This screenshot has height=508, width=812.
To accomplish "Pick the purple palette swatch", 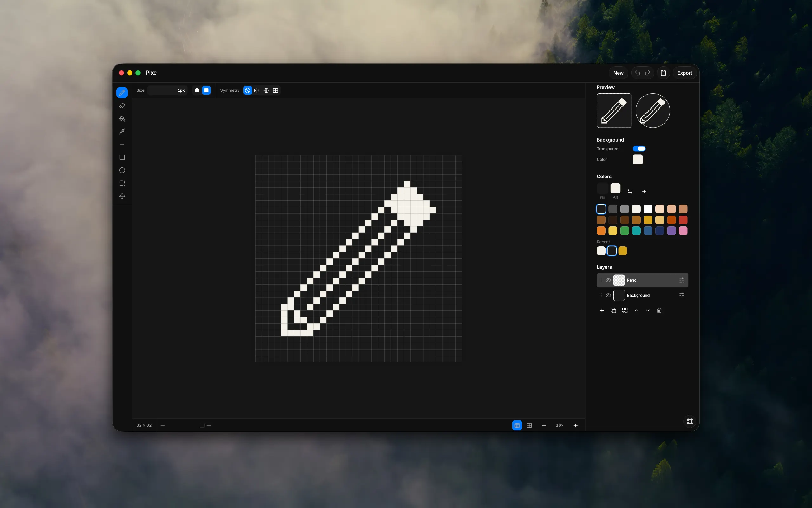I will pyautogui.click(x=671, y=231).
